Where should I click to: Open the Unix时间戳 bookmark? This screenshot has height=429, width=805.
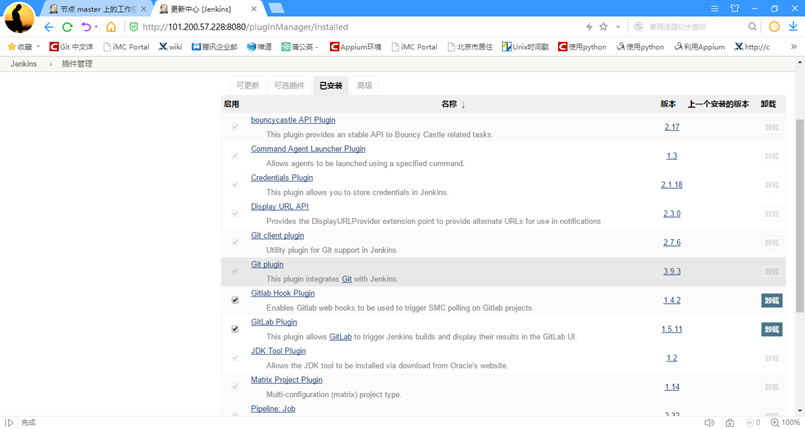click(x=525, y=47)
